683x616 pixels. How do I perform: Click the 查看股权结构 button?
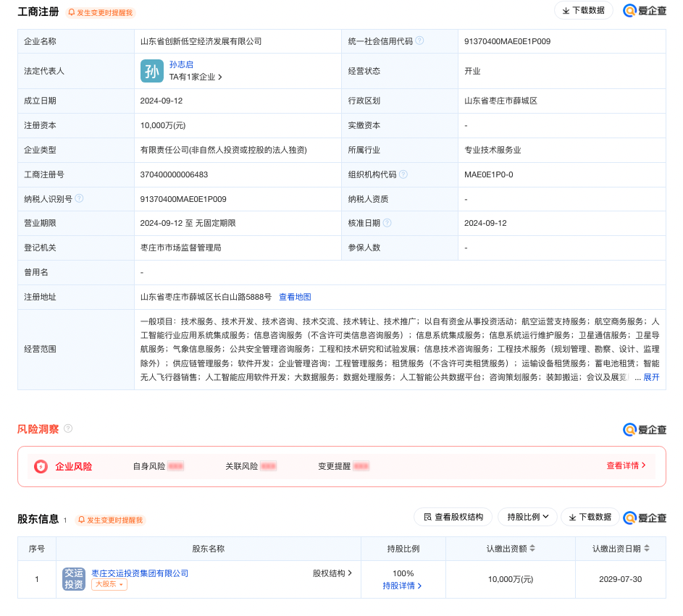pos(453,517)
